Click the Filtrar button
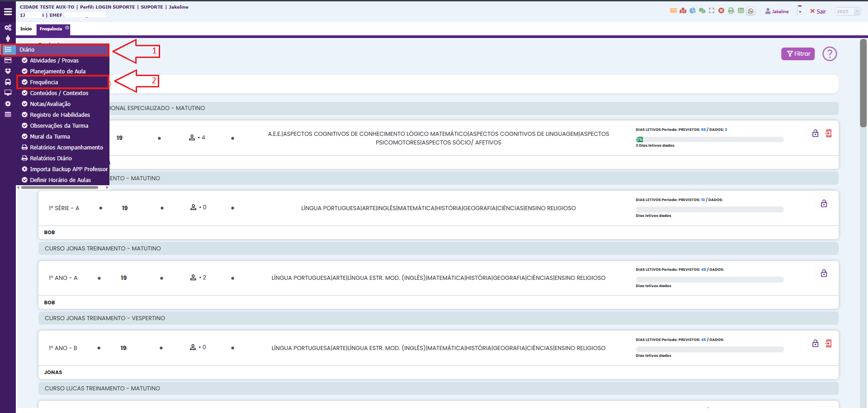 (797, 54)
